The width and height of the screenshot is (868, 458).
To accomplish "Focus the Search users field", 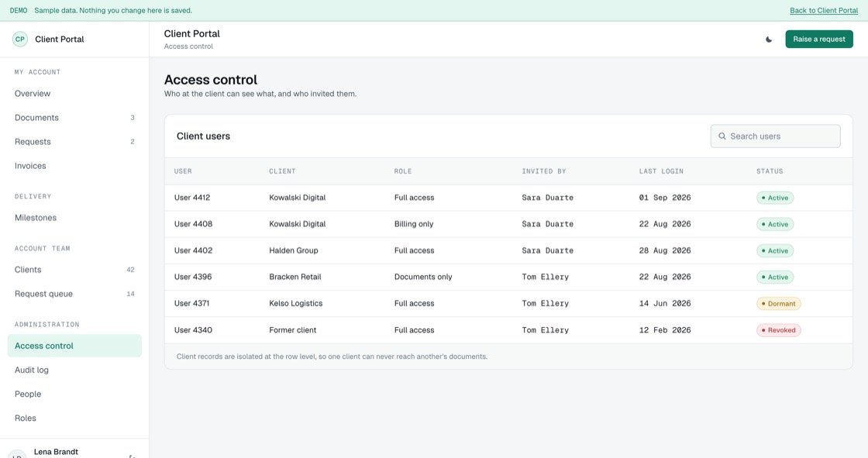I will click(x=775, y=136).
